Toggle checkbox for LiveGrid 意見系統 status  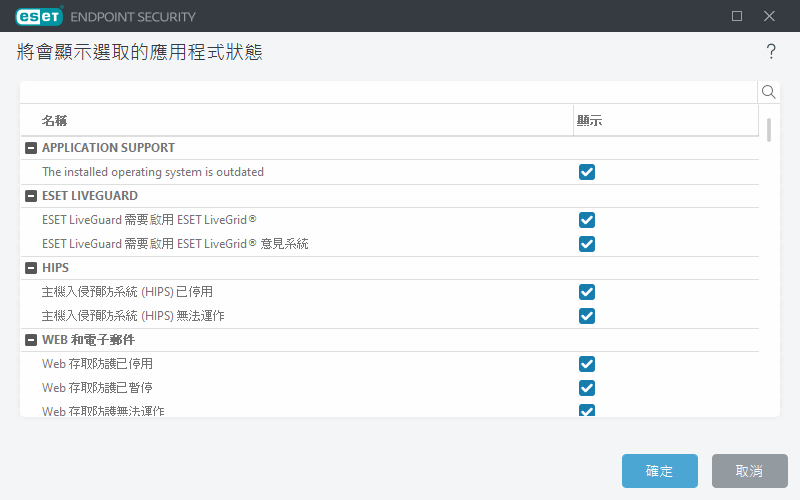587,244
